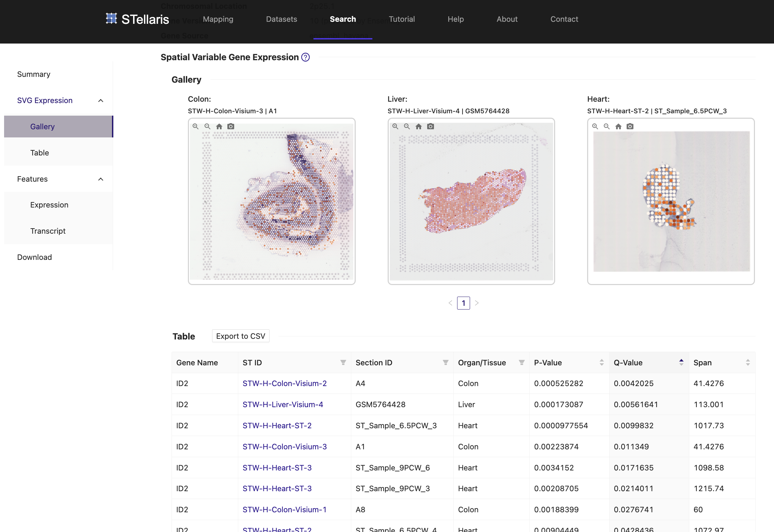The image size is (774, 532).
Task: Open STW-H-Liver-Visium-4 link
Action: coord(283,404)
